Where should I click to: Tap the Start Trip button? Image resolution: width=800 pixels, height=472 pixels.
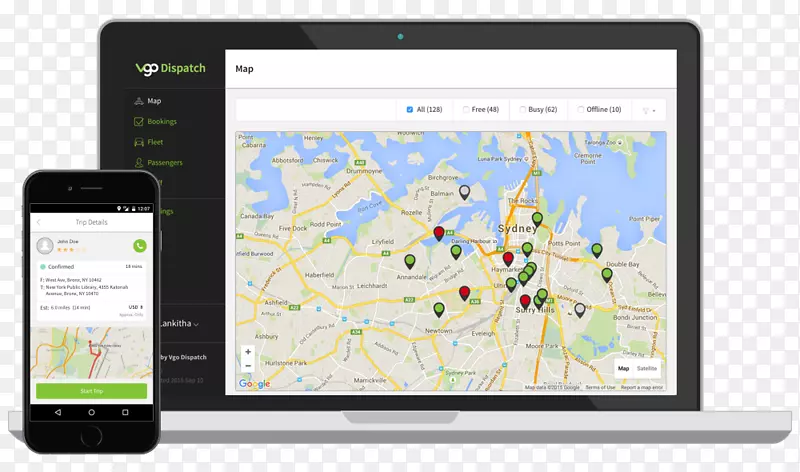(x=91, y=391)
